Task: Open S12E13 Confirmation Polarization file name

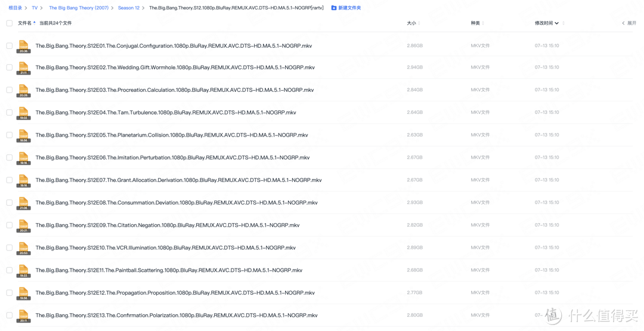Action: pyautogui.click(x=177, y=316)
